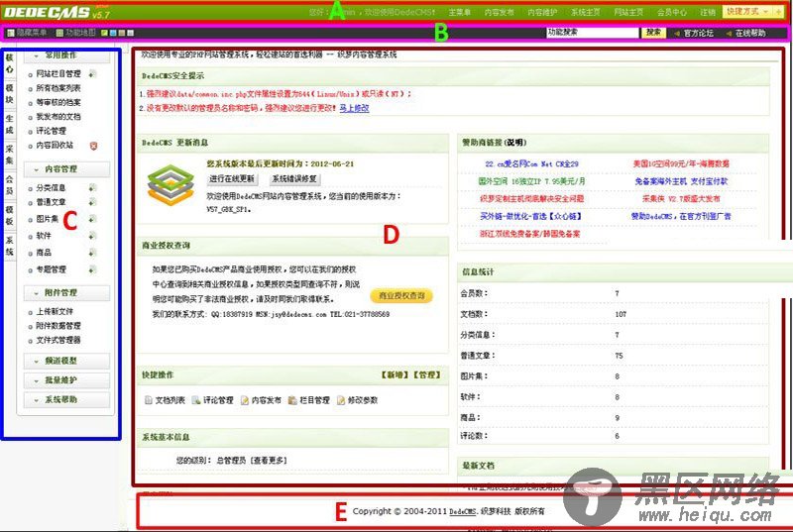Viewport: 793px width, 532px height.
Task: Open 附件数据管理 in the sidebar
Action: (58, 326)
